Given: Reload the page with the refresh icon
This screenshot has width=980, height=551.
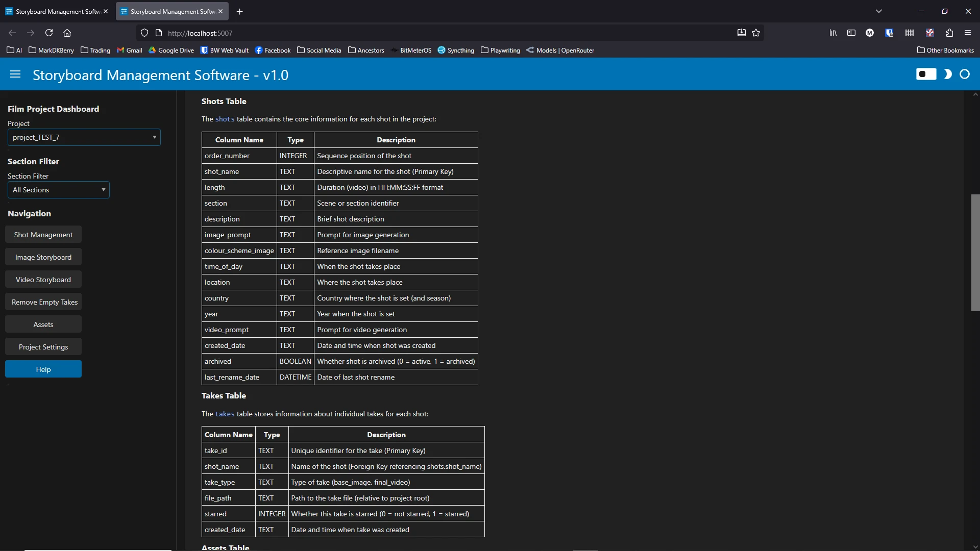Looking at the screenshot, I should point(49,33).
